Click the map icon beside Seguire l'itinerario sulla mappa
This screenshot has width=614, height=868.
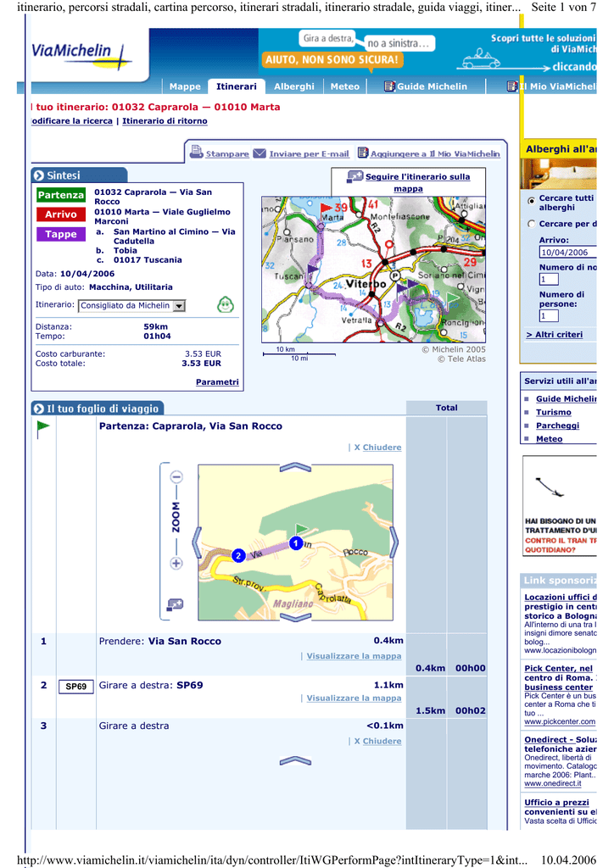[x=354, y=176]
